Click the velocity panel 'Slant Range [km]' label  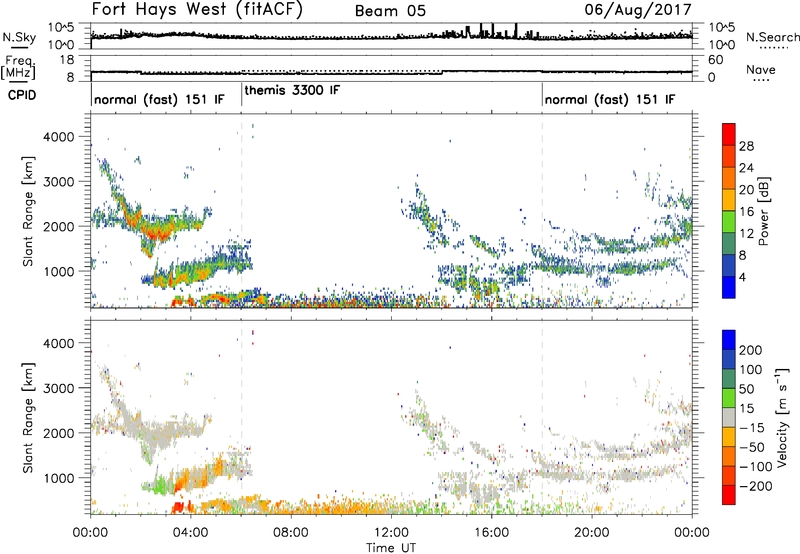(x=28, y=418)
